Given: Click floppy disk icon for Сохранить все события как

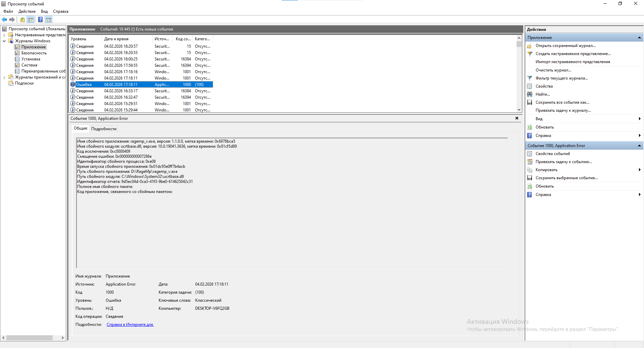Looking at the screenshot, I should click(x=530, y=102).
